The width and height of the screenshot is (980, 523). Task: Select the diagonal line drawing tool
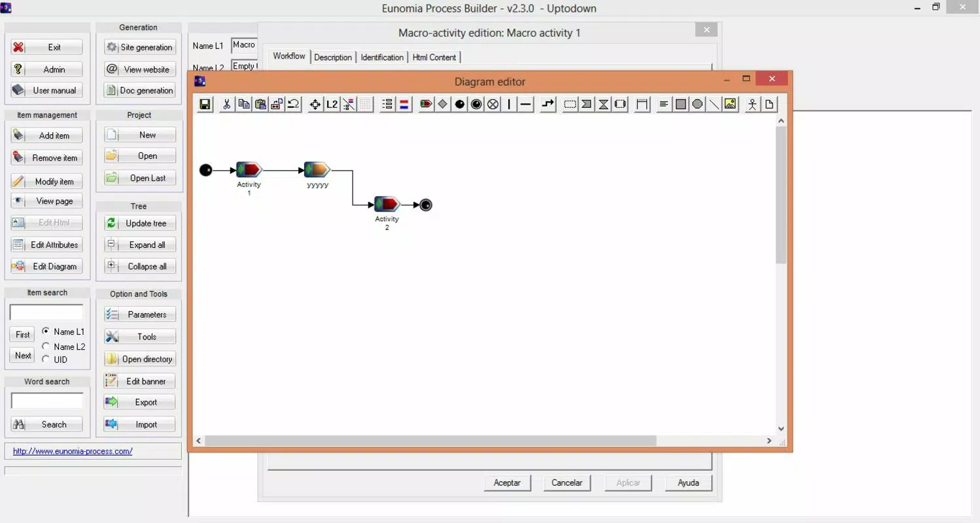(x=714, y=104)
